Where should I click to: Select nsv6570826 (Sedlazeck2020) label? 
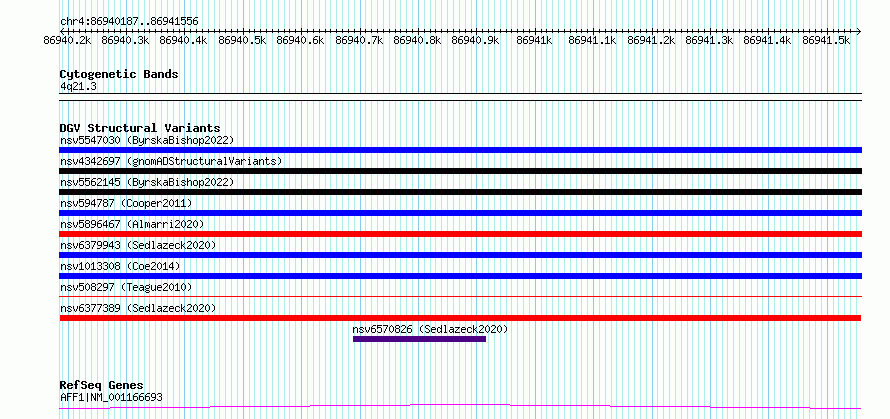pyautogui.click(x=430, y=329)
